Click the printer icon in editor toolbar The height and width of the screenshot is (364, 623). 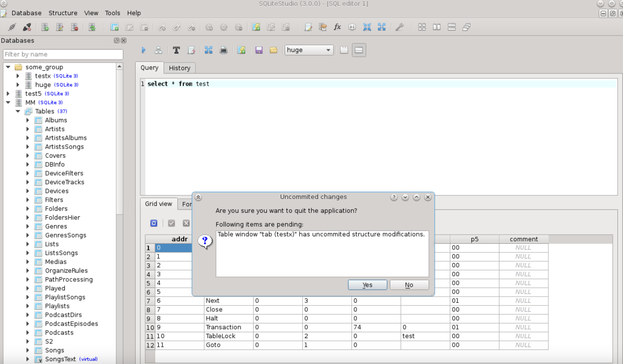(x=223, y=50)
